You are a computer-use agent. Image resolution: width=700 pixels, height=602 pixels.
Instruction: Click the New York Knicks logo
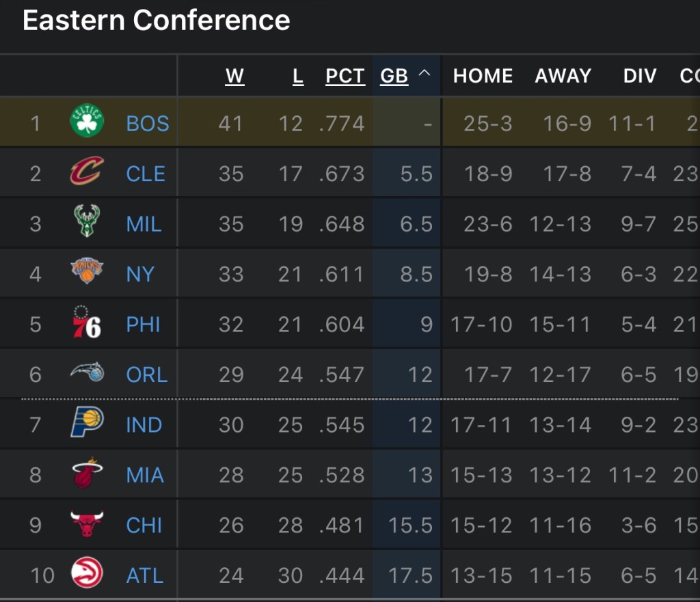click(87, 272)
